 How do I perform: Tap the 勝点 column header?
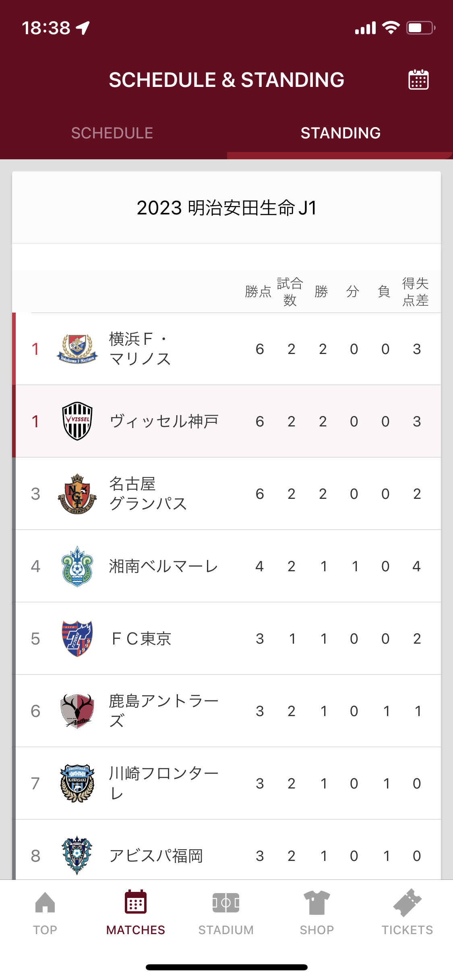click(x=258, y=291)
